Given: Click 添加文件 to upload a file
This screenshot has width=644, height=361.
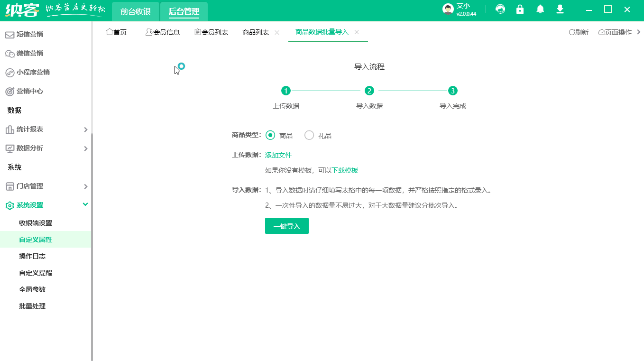Looking at the screenshot, I should pyautogui.click(x=277, y=155).
